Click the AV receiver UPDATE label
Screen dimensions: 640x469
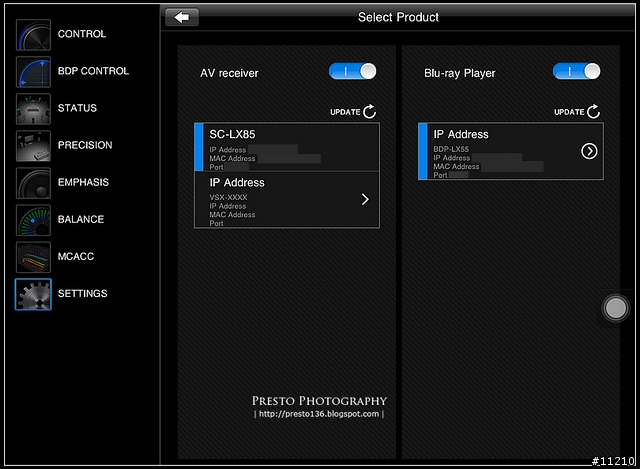[x=345, y=112]
